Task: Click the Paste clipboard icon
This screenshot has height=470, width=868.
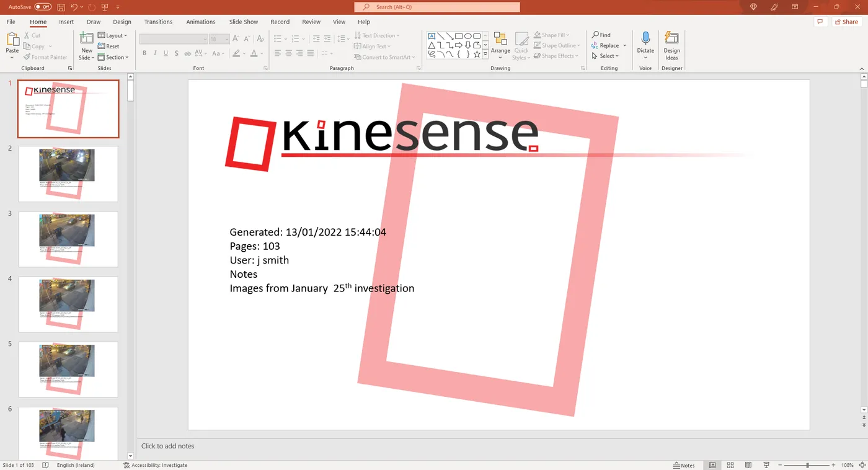Action: tap(12, 40)
